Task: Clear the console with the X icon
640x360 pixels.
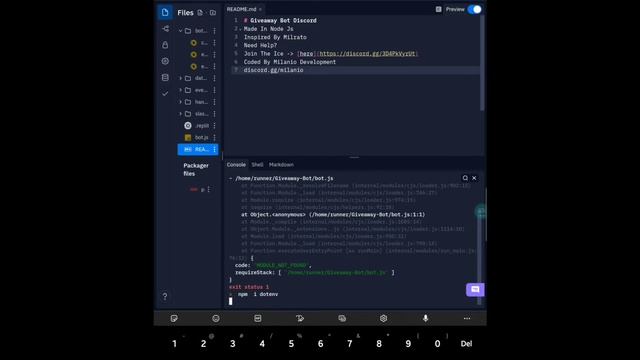Action: [474, 178]
